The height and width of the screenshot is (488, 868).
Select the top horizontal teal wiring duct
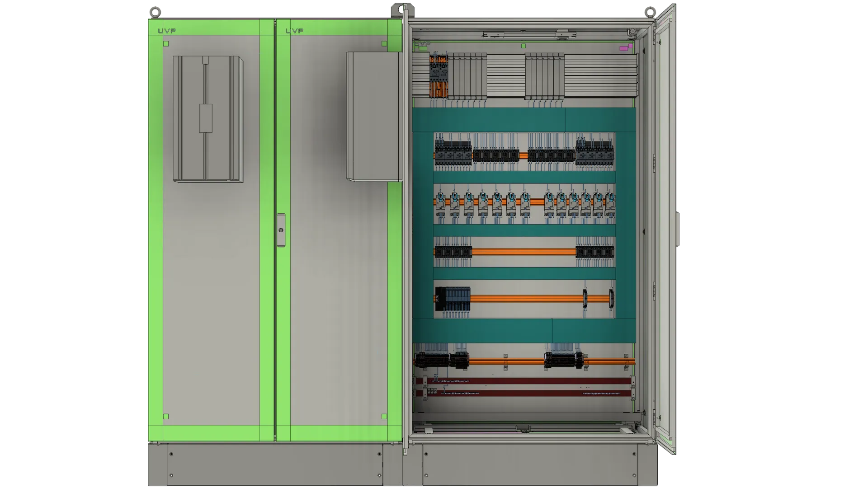[x=524, y=120]
